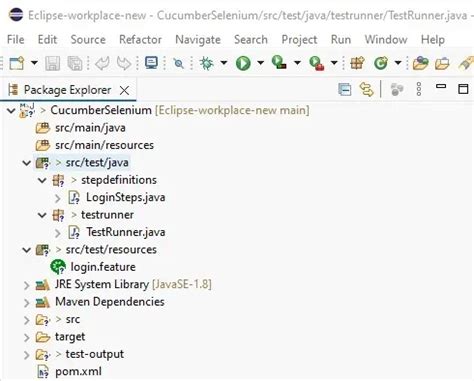Open the Debug dropdown arrow
The width and height of the screenshot is (474, 381).
(224, 63)
